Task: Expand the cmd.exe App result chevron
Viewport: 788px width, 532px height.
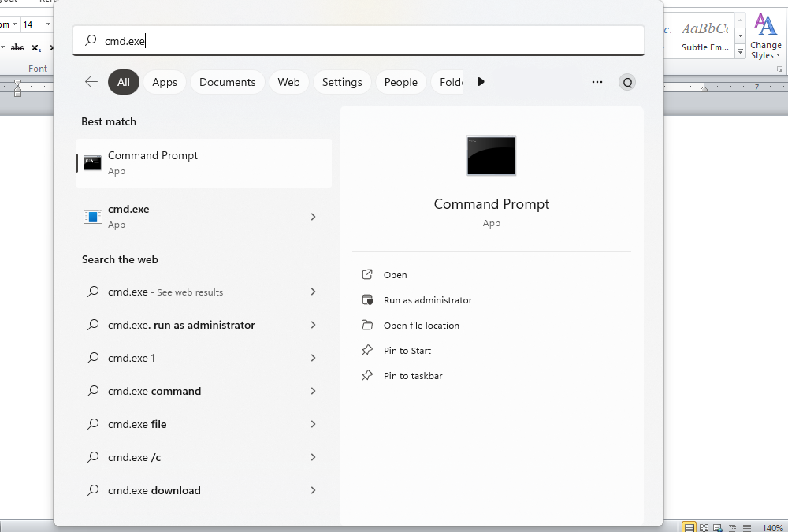Action: pos(313,217)
